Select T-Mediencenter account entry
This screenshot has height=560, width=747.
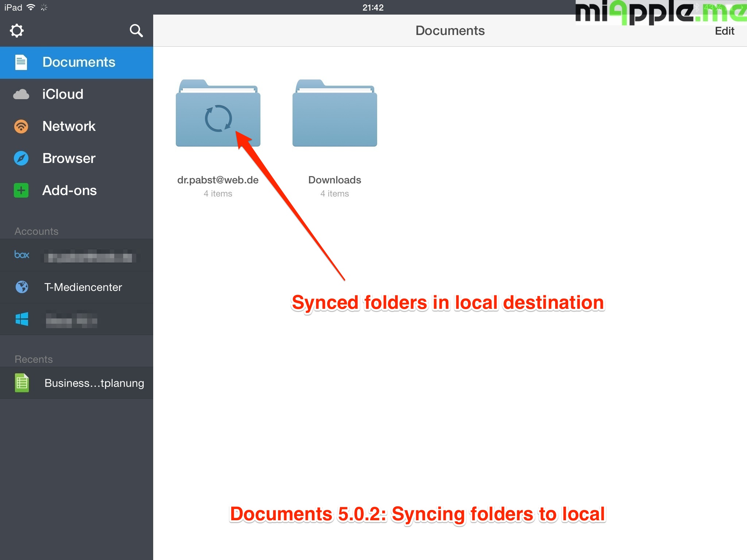click(x=83, y=287)
